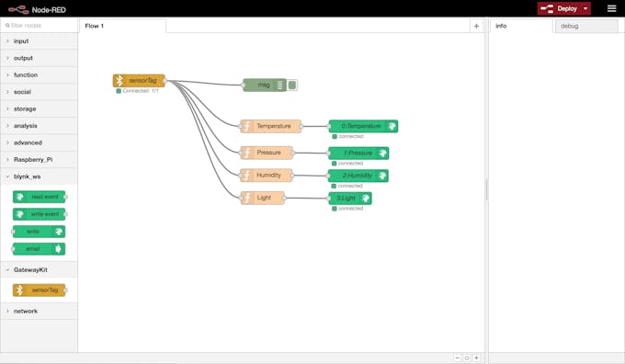
Task: Open the hamburger main menu
Action: [612, 8]
